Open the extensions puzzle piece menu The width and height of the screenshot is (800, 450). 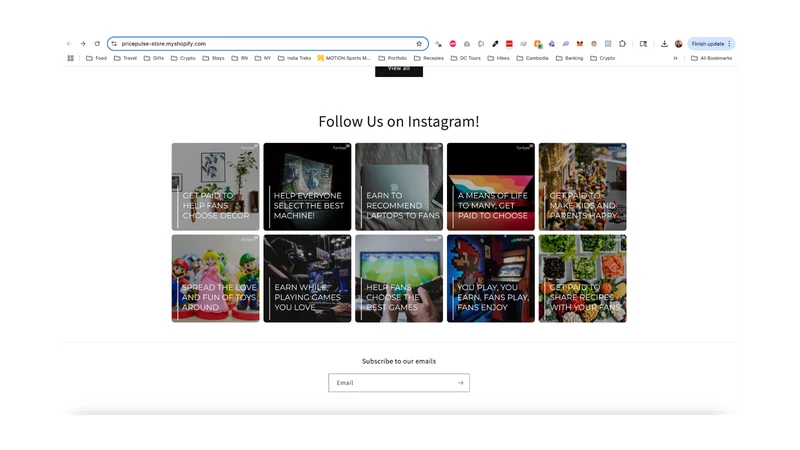(622, 44)
